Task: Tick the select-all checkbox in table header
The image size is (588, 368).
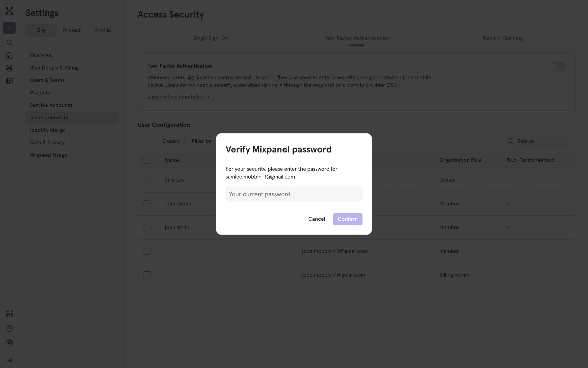Action: (x=147, y=160)
